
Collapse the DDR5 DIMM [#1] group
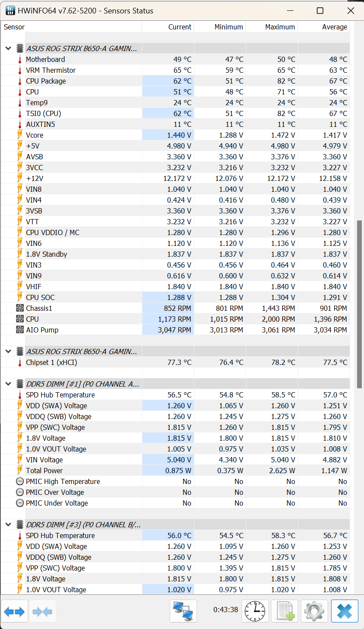[8, 384]
